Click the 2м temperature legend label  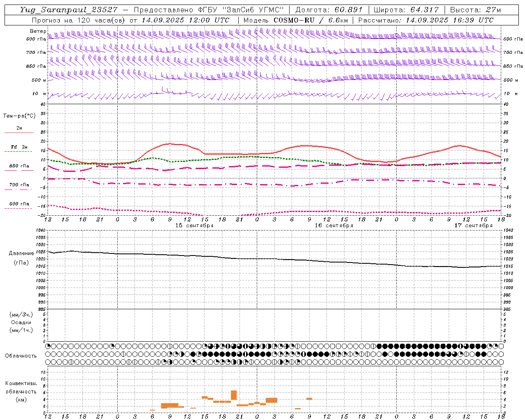point(19,128)
